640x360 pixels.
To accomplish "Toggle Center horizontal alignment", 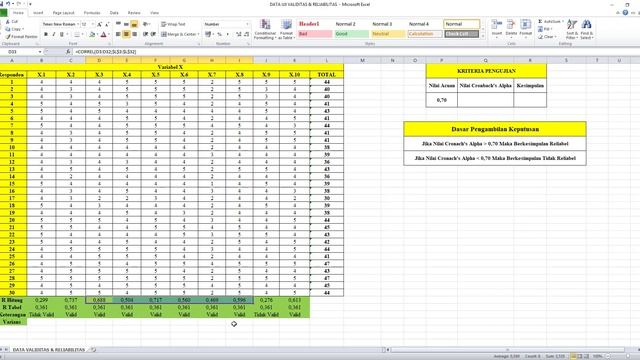I will 126,34.
